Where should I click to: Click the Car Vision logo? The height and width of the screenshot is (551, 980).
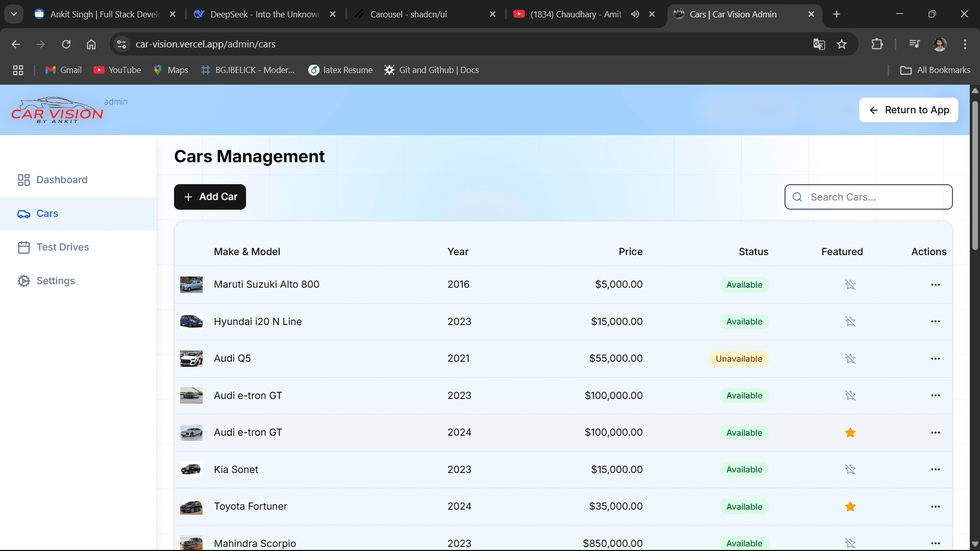coord(57,111)
